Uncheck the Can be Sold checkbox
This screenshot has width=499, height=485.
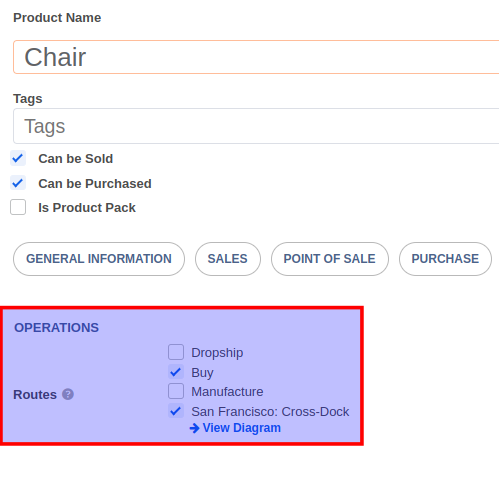pyautogui.click(x=18, y=158)
